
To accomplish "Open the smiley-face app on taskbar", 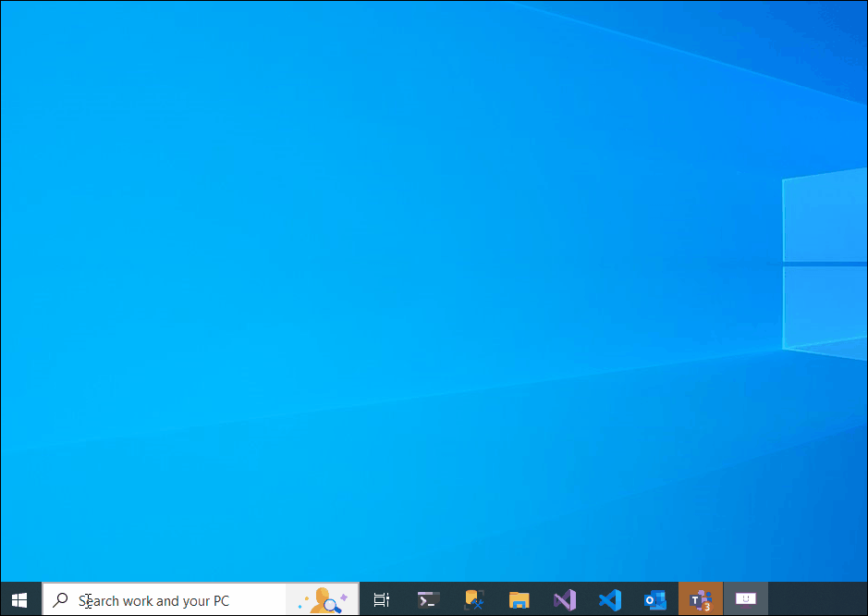I will [x=744, y=599].
